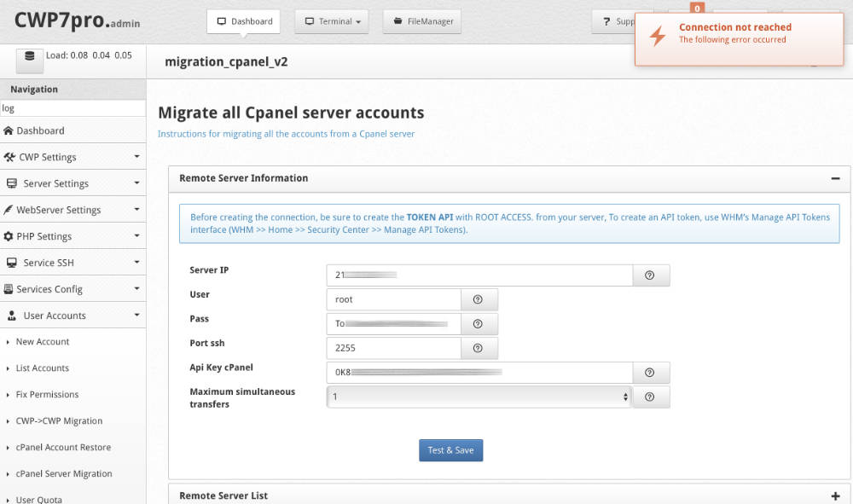
Task: Open cPanel Server Migration entry
Action: coord(64,473)
